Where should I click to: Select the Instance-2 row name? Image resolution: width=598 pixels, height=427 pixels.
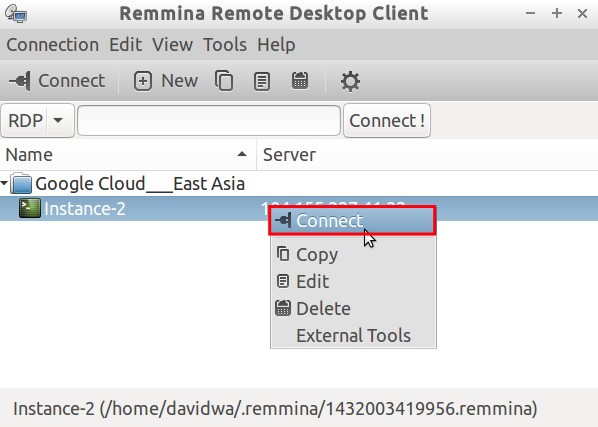85,209
